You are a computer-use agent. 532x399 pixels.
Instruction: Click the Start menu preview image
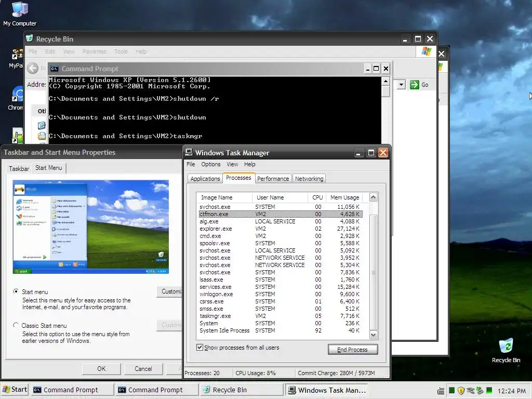(x=90, y=227)
